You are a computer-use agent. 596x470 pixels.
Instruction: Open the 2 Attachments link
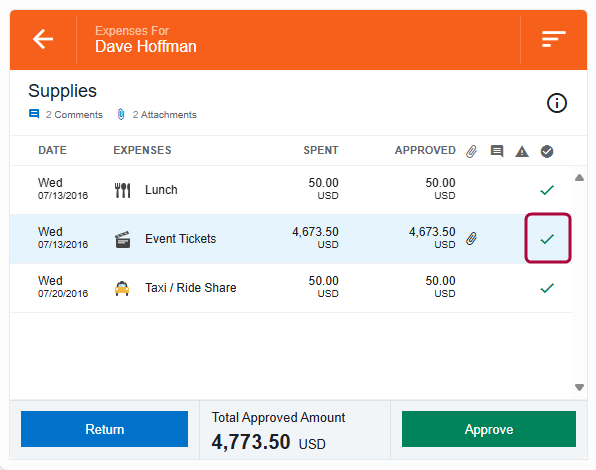[157, 114]
